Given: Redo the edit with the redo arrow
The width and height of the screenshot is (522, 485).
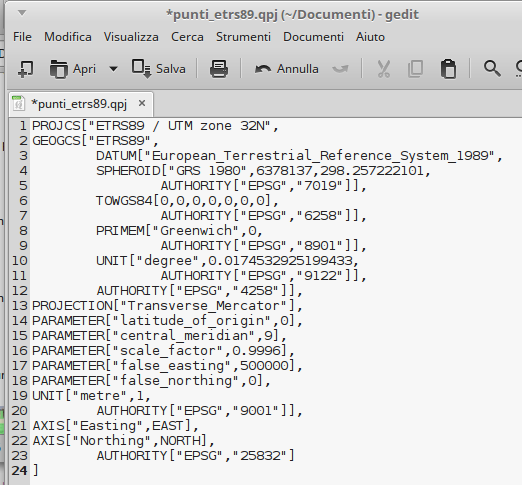Looking at the screenshot, I should (x=340, y=69).
